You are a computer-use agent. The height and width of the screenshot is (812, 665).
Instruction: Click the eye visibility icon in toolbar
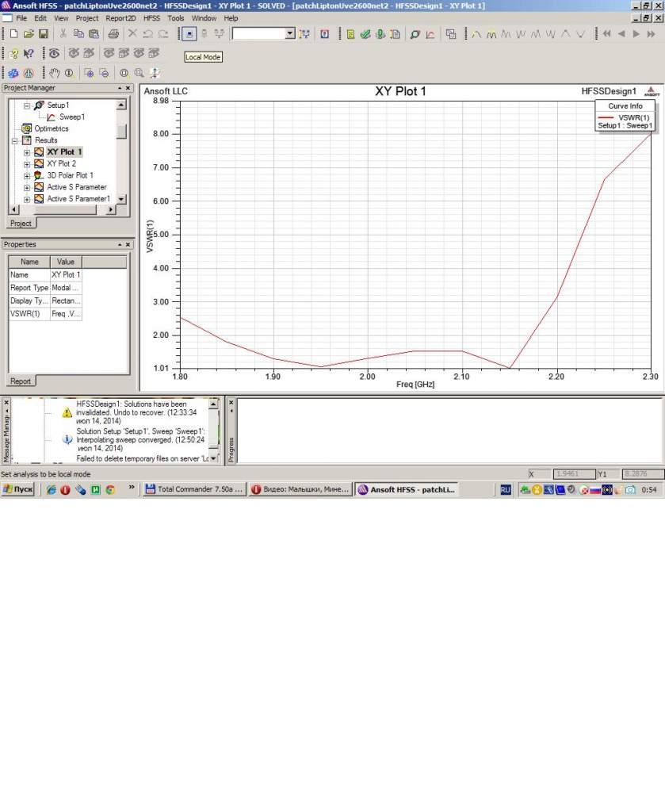[x=54, y=53]
